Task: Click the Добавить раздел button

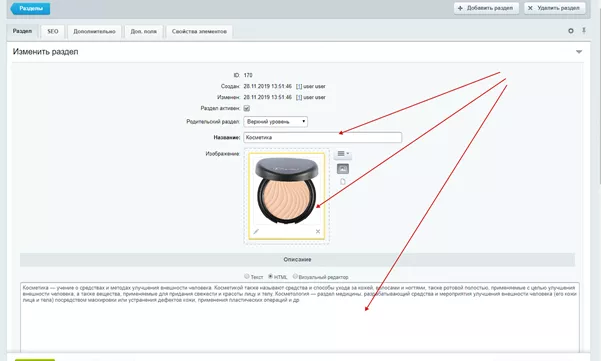Action: click(x=486, y=8)
